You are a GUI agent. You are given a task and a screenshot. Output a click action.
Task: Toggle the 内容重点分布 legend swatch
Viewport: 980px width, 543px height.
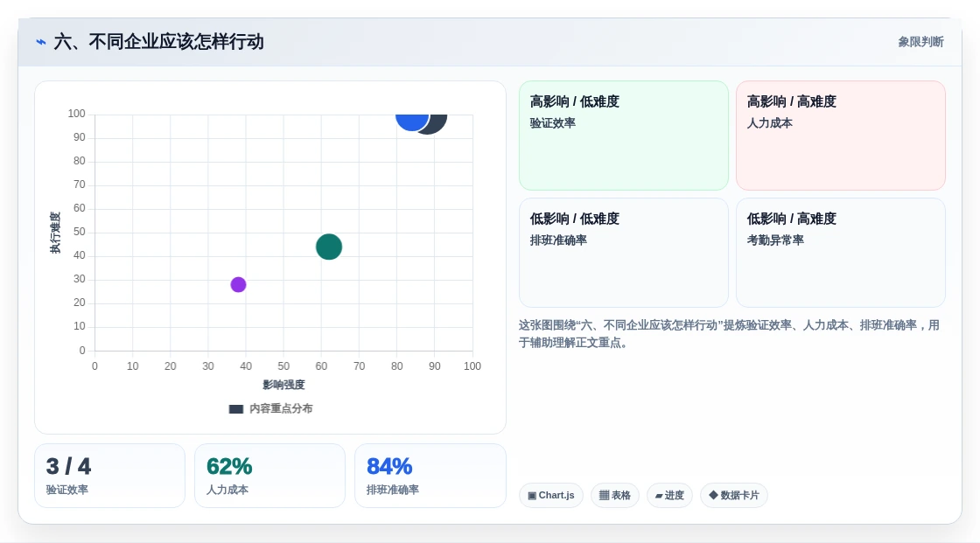[x=235, y=408]
